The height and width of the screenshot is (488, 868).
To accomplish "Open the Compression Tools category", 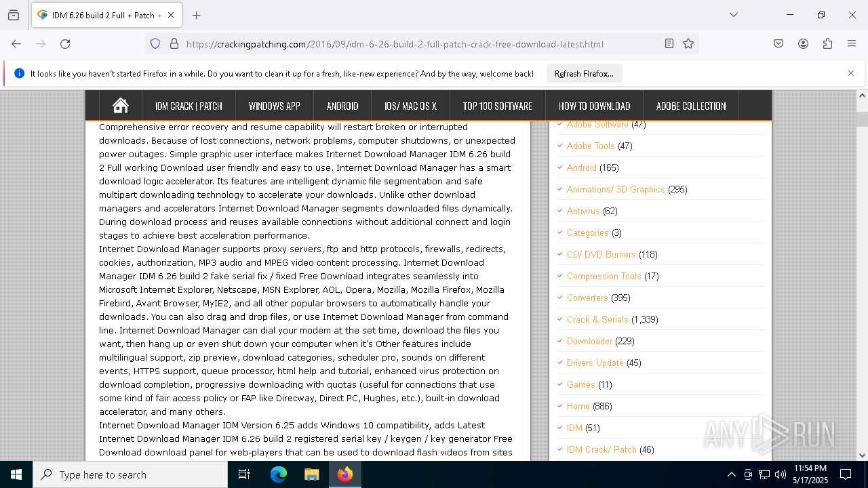I will pos(604,276).
